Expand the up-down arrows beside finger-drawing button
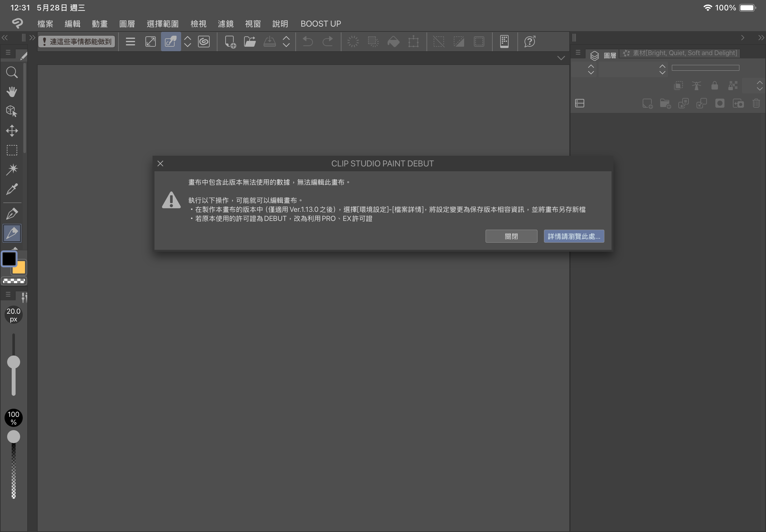 coord(187,42)
